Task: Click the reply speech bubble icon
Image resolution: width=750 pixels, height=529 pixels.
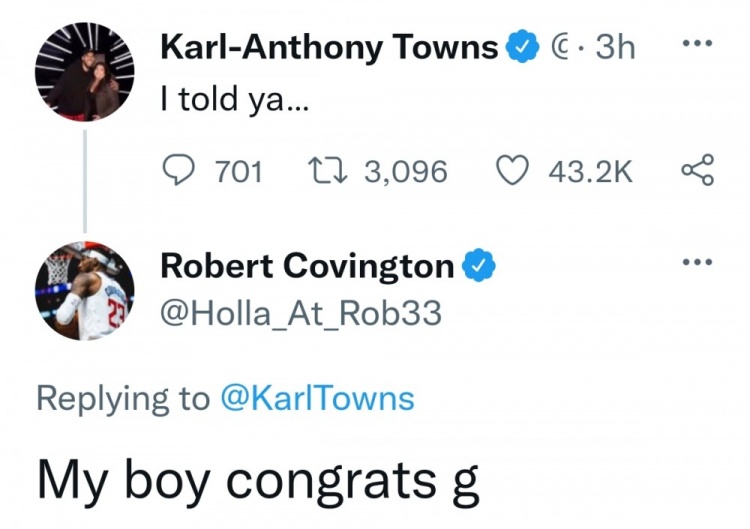Action: 180,173
